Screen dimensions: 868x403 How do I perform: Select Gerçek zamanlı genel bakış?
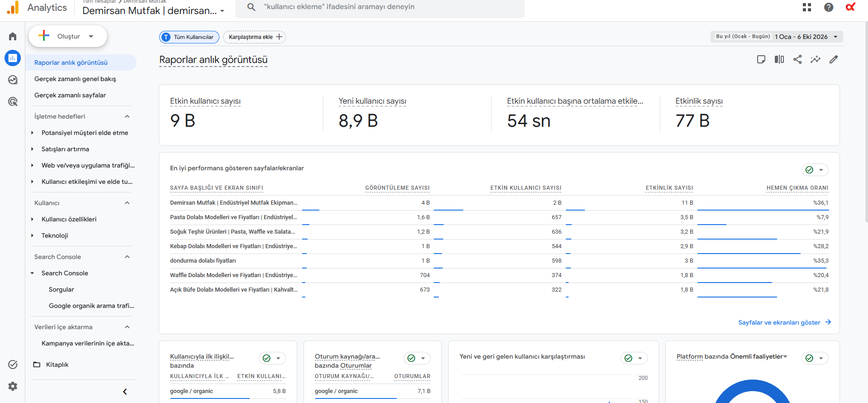(x=75, y=79)
